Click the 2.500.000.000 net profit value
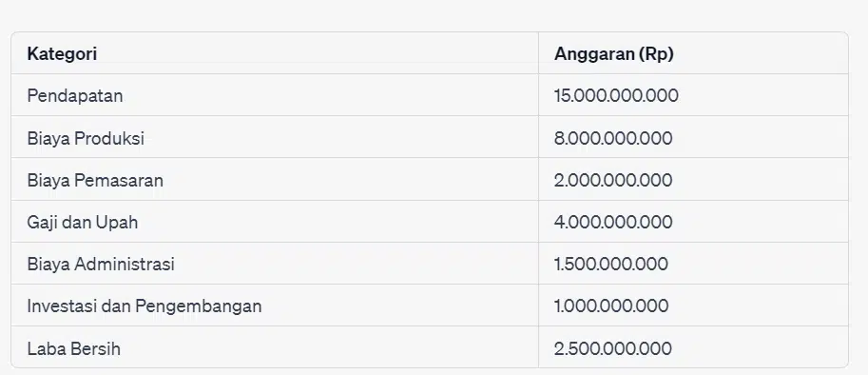868x375 pixels. coord(613,348)
